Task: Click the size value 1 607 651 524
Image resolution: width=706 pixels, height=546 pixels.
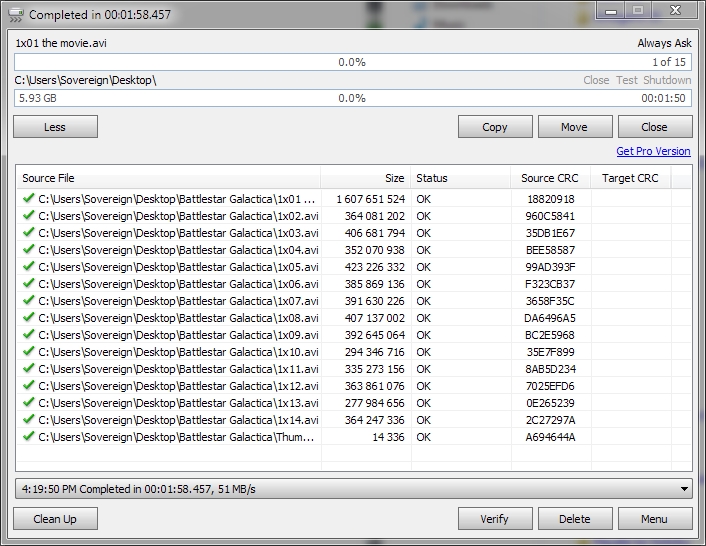Action: click(371, 199)
